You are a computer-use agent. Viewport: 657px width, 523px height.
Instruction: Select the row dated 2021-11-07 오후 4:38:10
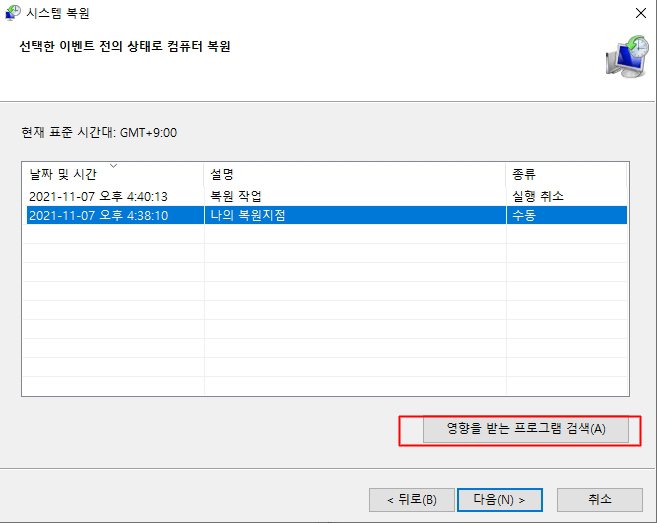point(326,215)
